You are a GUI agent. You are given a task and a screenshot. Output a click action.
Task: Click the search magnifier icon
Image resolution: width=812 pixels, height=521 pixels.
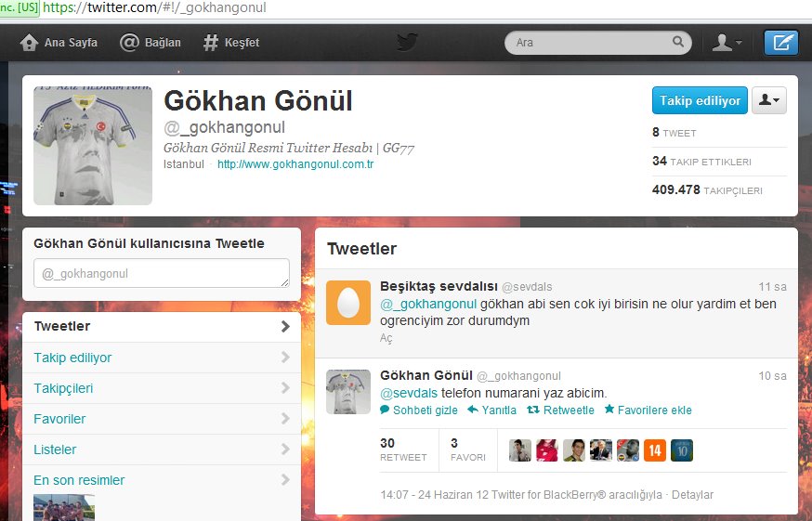[678, 42]
